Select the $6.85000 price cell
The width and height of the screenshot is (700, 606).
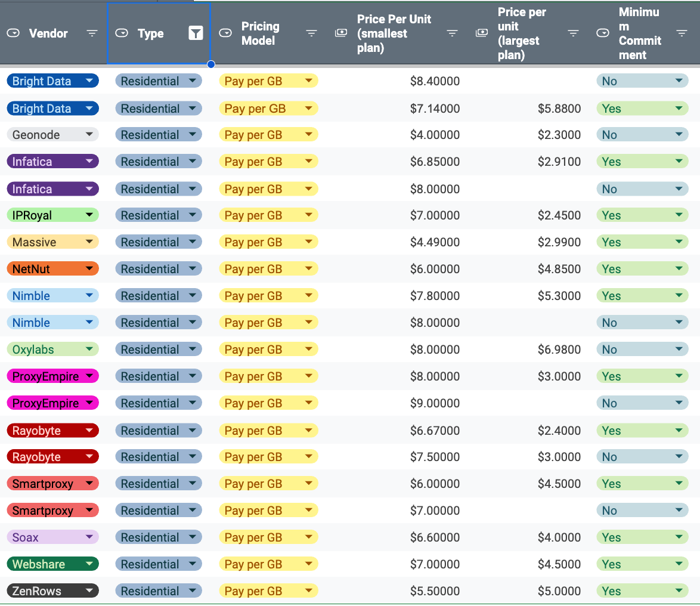click(x=435, y=162)
